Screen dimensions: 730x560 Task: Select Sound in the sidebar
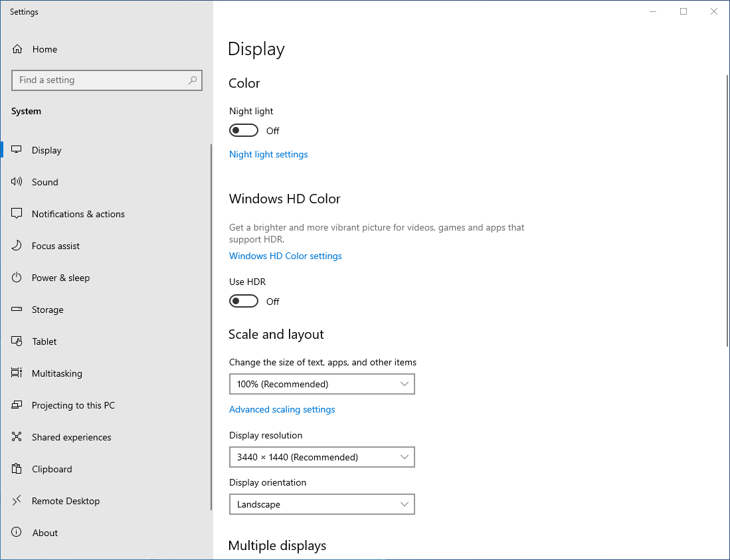coord(106,182)
